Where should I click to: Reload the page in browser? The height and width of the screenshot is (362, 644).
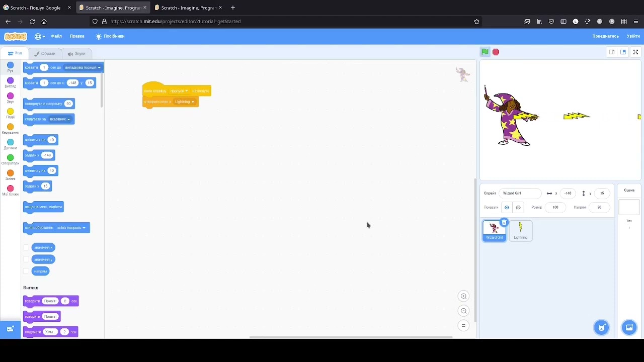tap(32, 22)
